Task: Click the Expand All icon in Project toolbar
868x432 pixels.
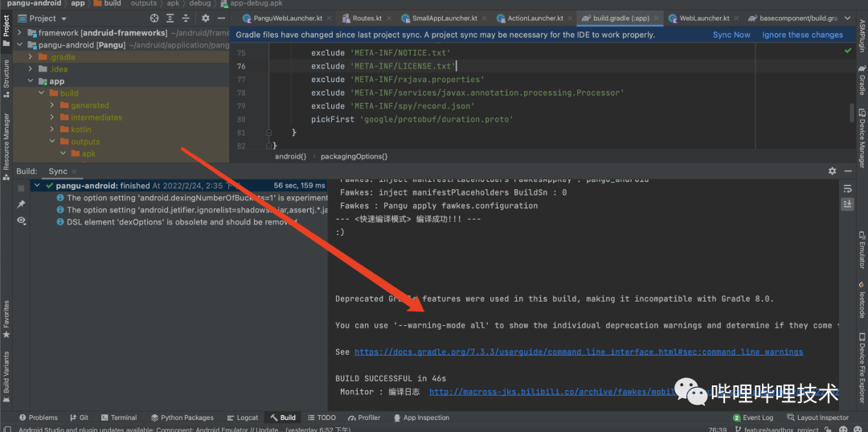Action: point(171,18)
